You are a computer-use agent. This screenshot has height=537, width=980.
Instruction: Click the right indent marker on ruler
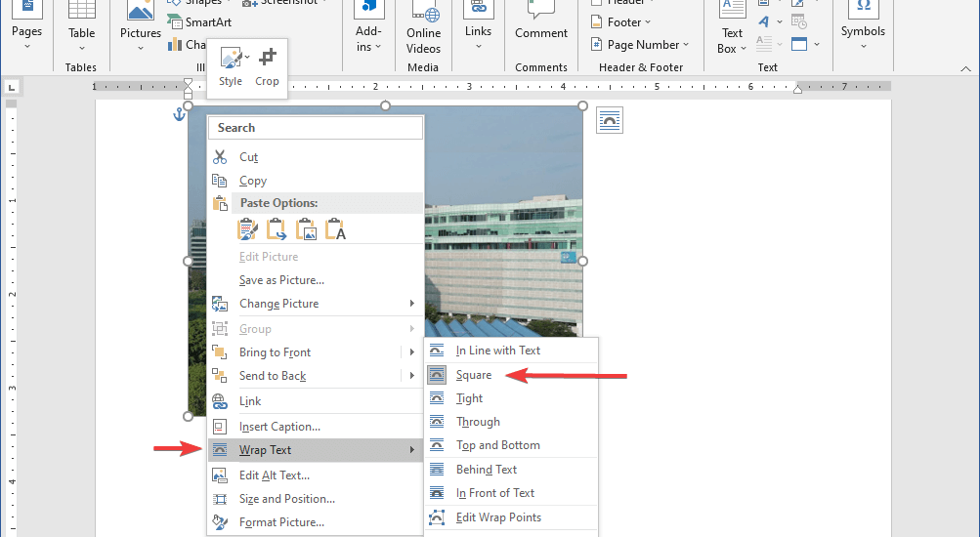tap(797, 89)
